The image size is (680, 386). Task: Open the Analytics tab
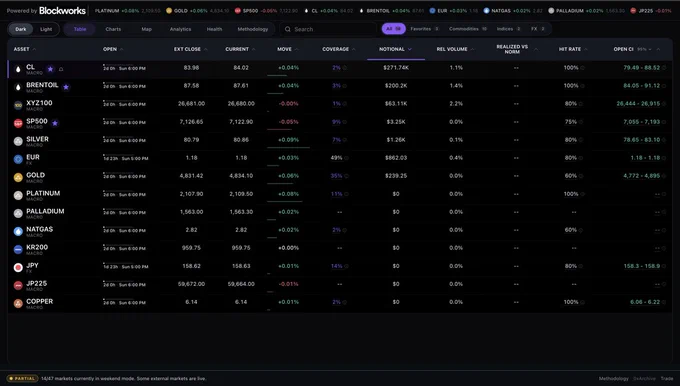[180, 29]
